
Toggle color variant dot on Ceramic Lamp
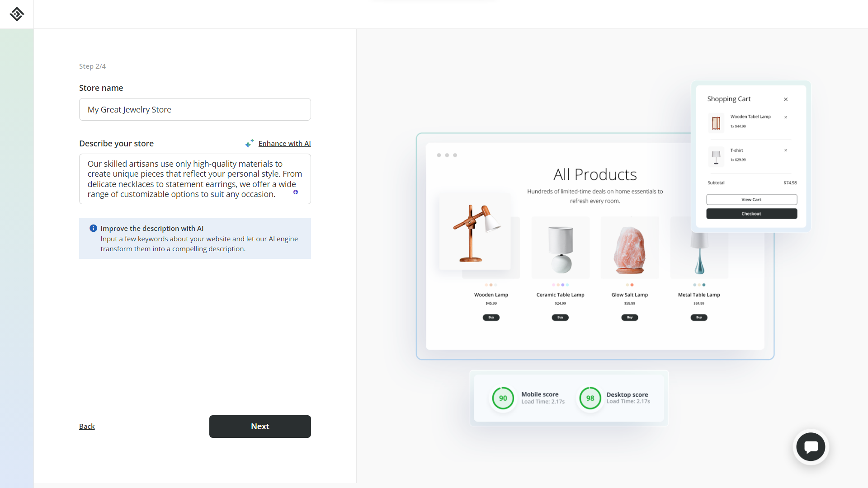[x=553, y=284]
